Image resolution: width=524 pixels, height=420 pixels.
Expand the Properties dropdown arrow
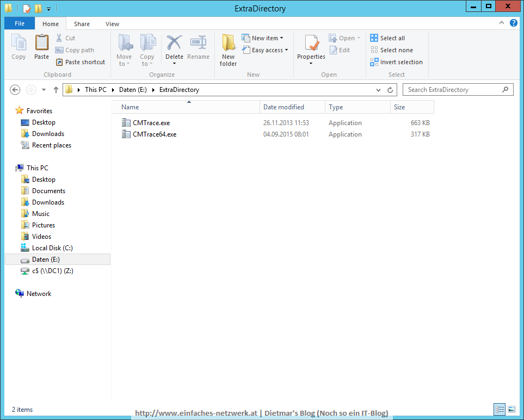click(x=311, y=64)
